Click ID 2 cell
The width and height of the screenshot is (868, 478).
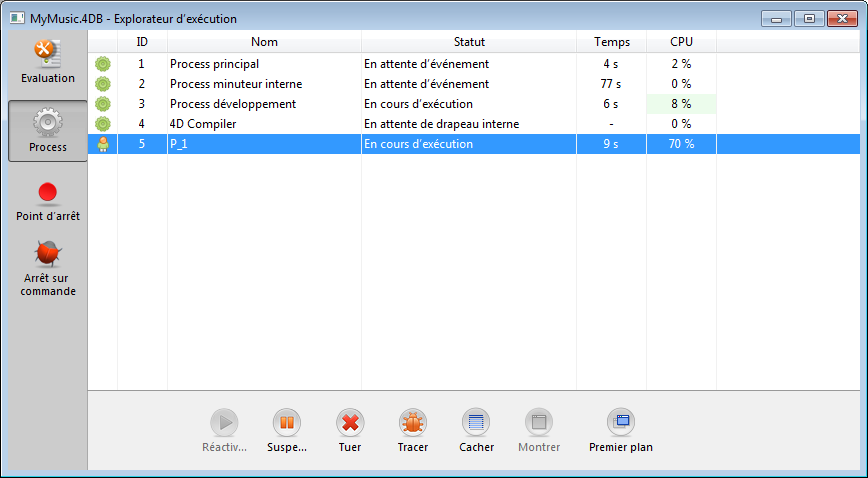tap(142, 84)
